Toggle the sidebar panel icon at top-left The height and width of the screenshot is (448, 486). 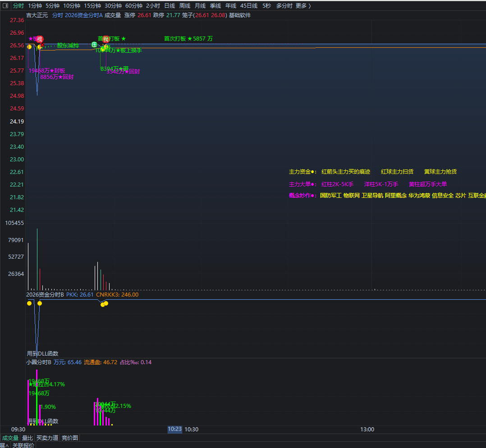(5, 5)
